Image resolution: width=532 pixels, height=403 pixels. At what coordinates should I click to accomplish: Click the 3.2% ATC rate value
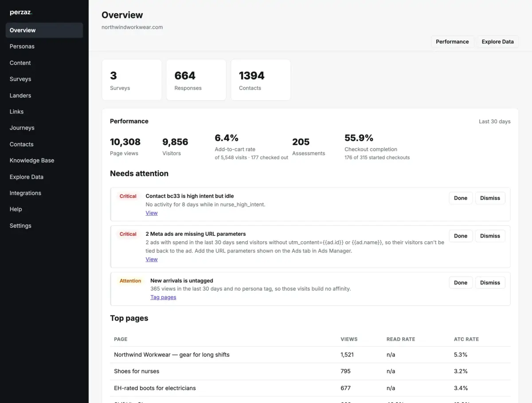461,372
